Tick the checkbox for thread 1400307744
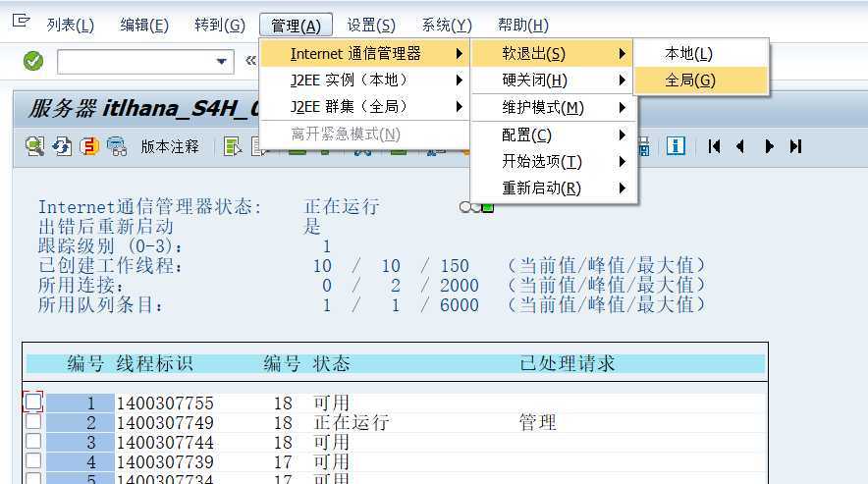Viewport: 868px width, 484px height. (x=33, y=442)
